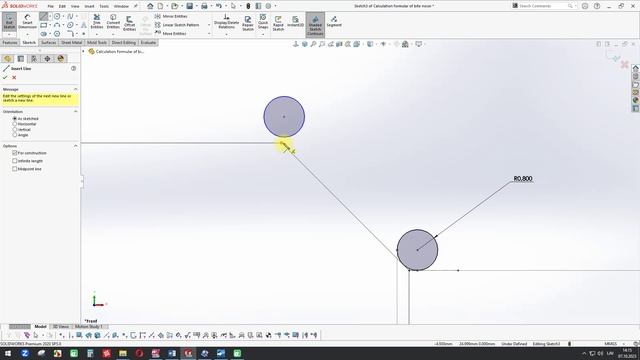Screen dimensions: 640x360
Task: Click Mirror Entities in the ribbon
Action: (171, 16)
